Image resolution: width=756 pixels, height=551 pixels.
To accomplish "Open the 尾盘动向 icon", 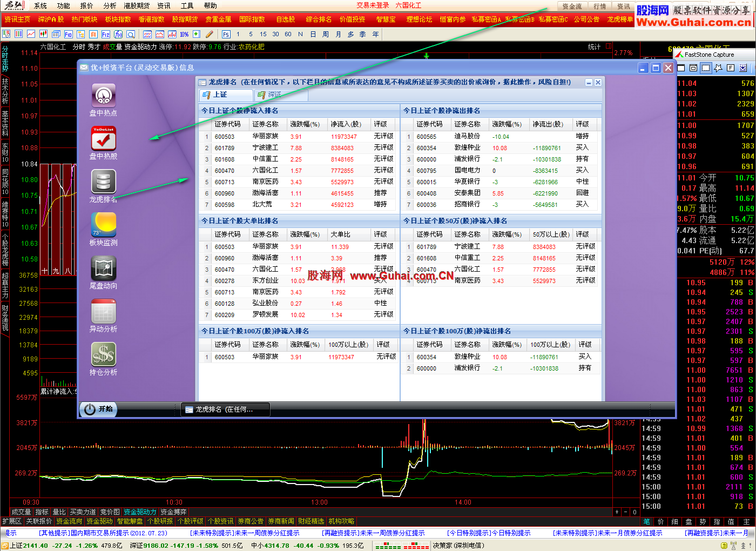I will pos(103,268).
